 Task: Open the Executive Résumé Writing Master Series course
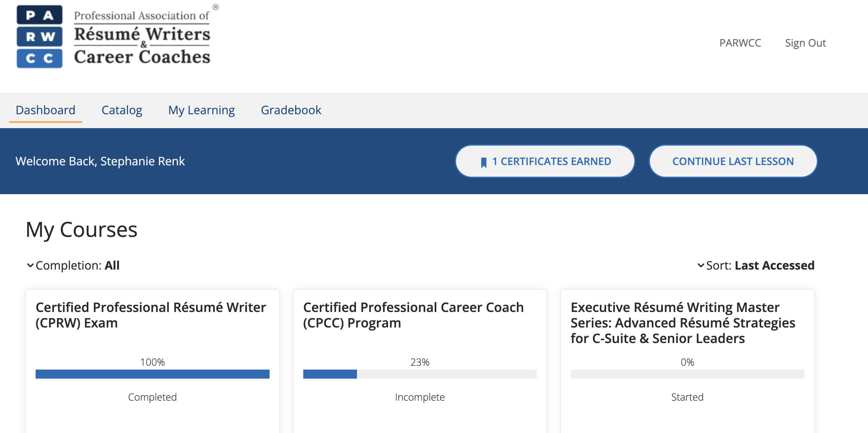tap(683, 322)
